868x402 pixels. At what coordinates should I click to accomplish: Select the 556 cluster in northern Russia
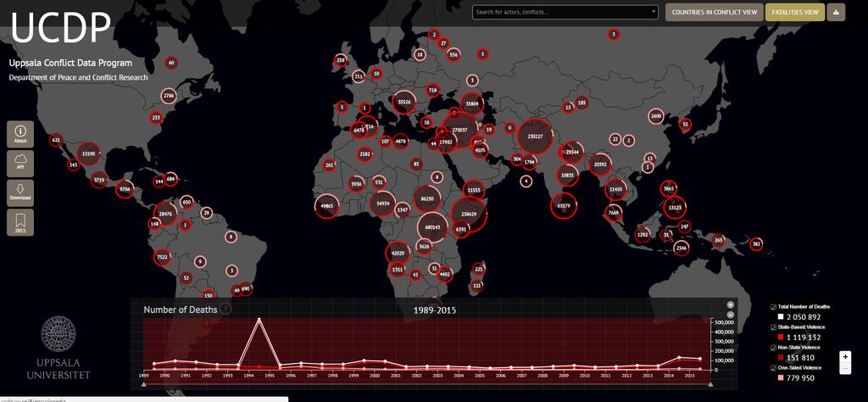[453, 55]
